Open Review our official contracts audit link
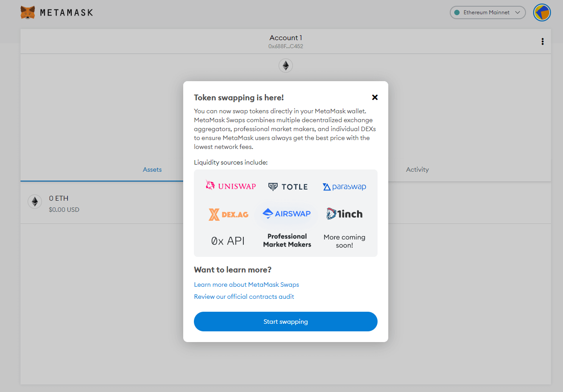563x392 pixels. coord(244,297)
